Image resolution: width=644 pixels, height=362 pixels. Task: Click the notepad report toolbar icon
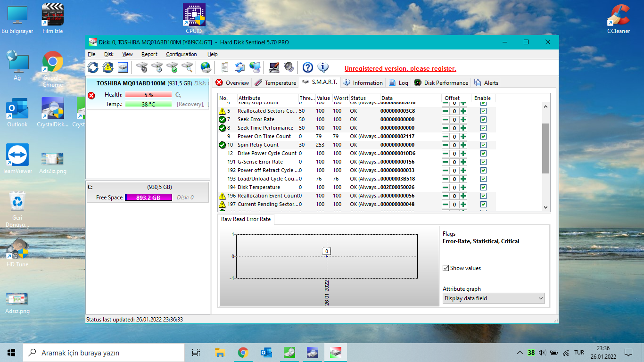tap(225, 67)
